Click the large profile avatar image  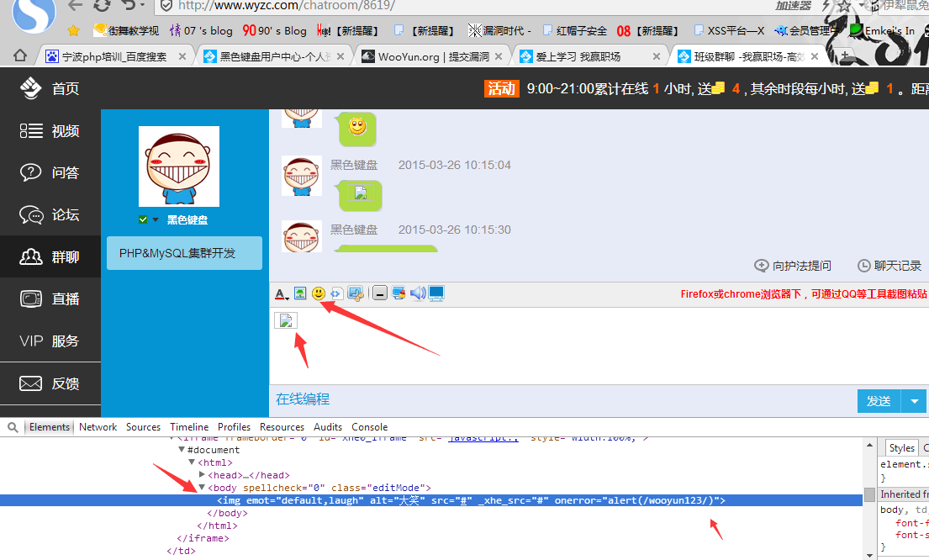coord(179,166)
